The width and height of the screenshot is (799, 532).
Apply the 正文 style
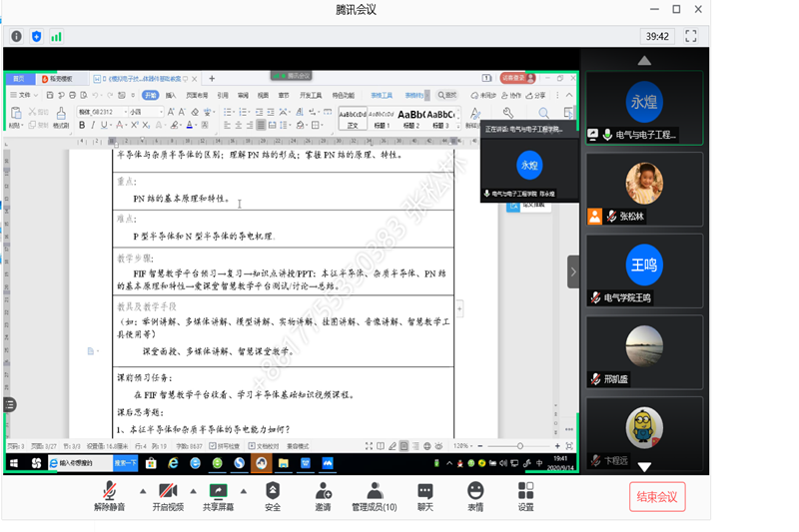tap(353, 119)
